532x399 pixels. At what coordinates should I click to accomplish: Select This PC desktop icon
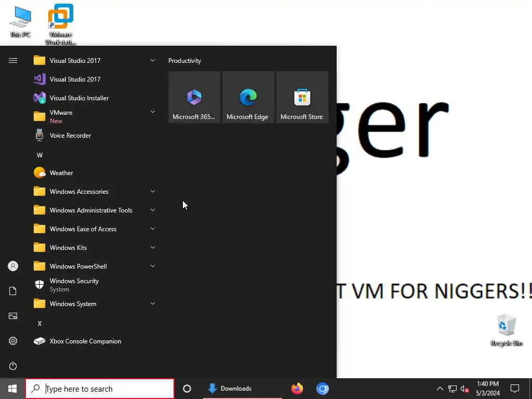click(20, 21)
